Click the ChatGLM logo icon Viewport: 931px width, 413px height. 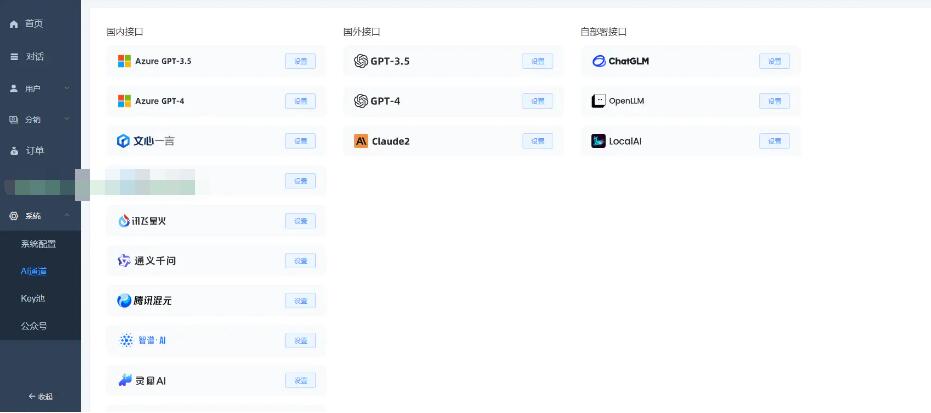click(599, 61)
